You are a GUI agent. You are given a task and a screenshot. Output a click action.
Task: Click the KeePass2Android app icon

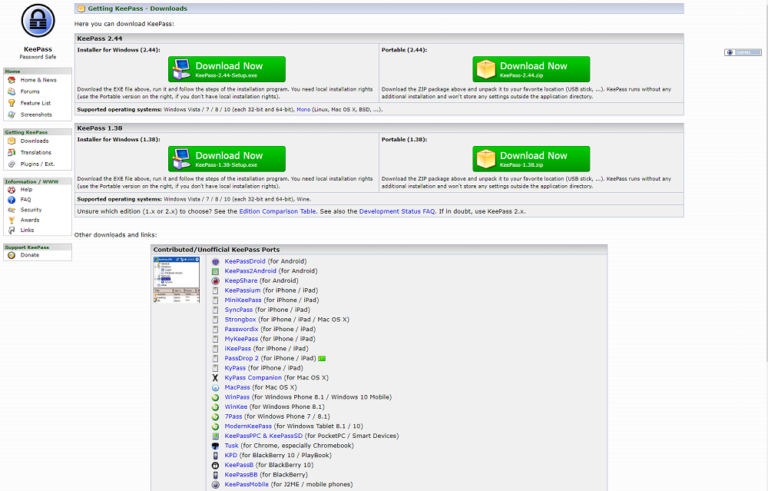[215, 271]
